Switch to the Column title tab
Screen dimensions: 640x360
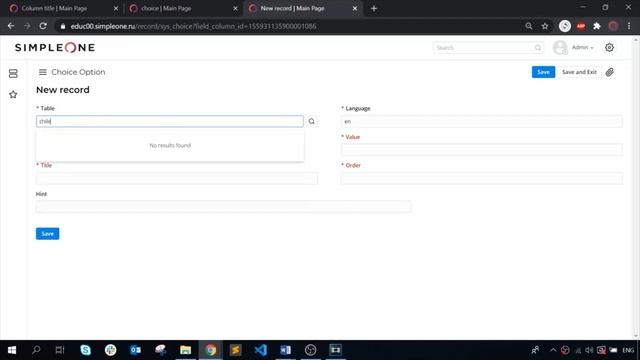(x=54, y=8)
